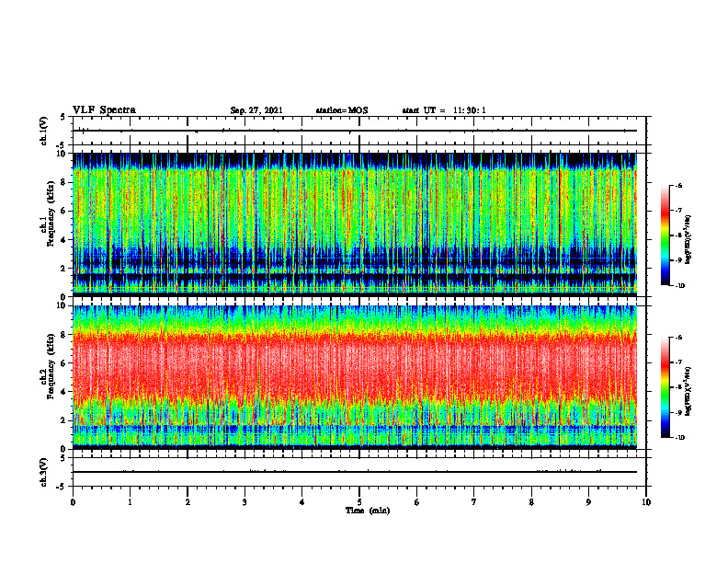
Task: Click the ch.1 voltage waveform trace
Action: [x=355, y=131]
